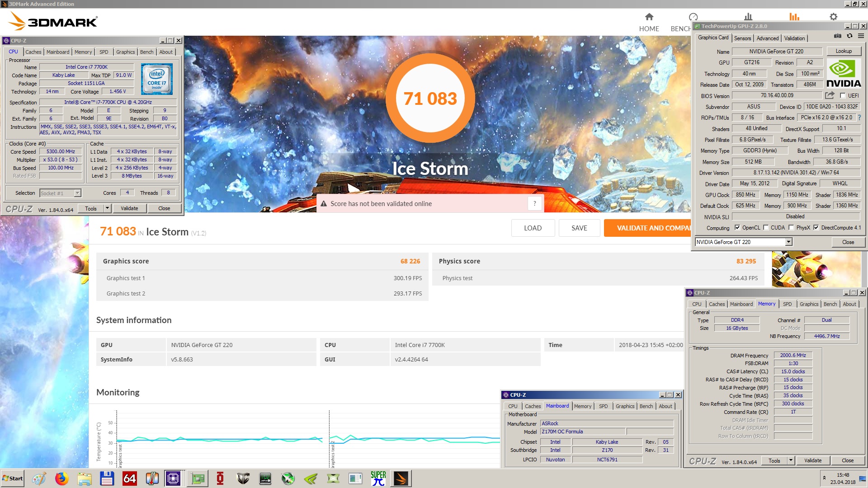Open the Validation tab in GPU-Z
Screen dimensions: 868x488
pyautogui.click(x=794, y=38)
